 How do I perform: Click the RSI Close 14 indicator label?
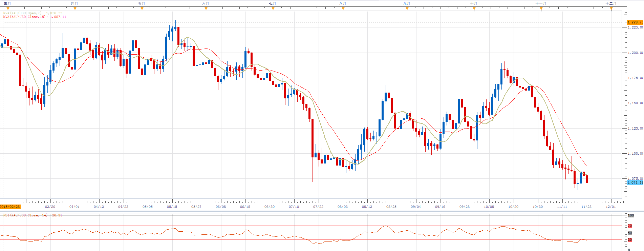[x=33, y=215]
